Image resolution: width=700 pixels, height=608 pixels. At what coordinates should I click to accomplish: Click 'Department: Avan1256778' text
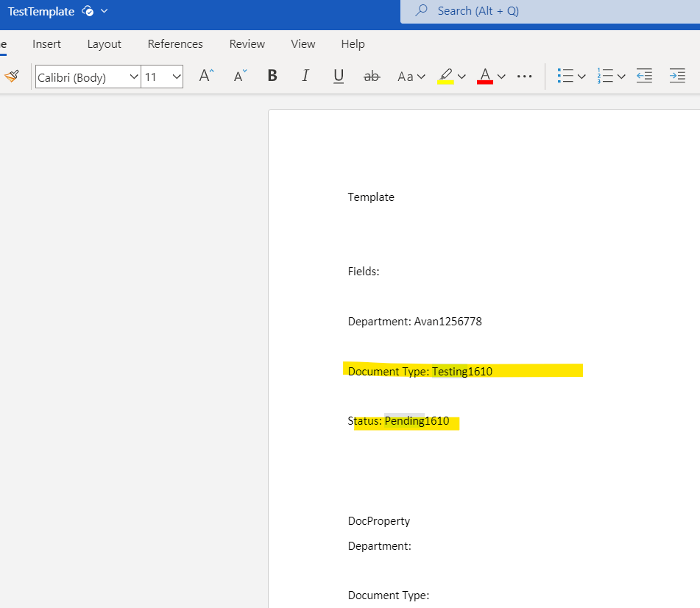pos(414,322)
